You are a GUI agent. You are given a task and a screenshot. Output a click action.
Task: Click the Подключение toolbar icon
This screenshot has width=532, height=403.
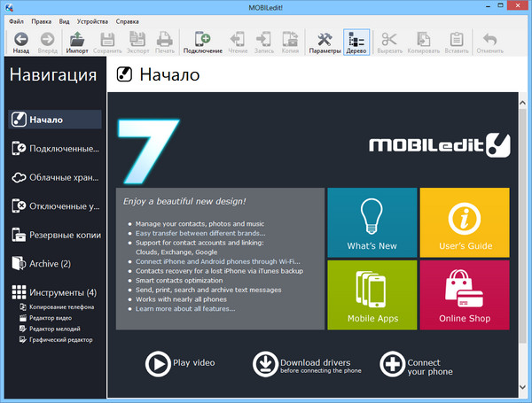pos(202,43)
